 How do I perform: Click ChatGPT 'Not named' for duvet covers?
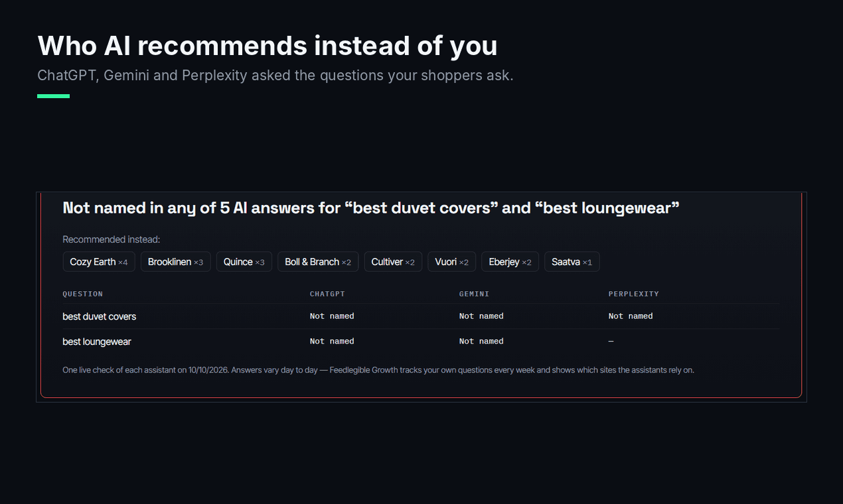point(332,316)
